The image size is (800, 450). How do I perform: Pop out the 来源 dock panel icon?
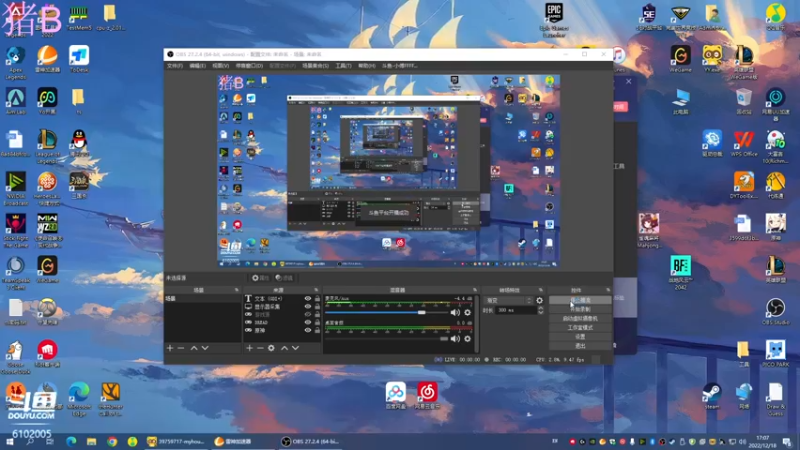pyautogui.click(x=316, y=290)
